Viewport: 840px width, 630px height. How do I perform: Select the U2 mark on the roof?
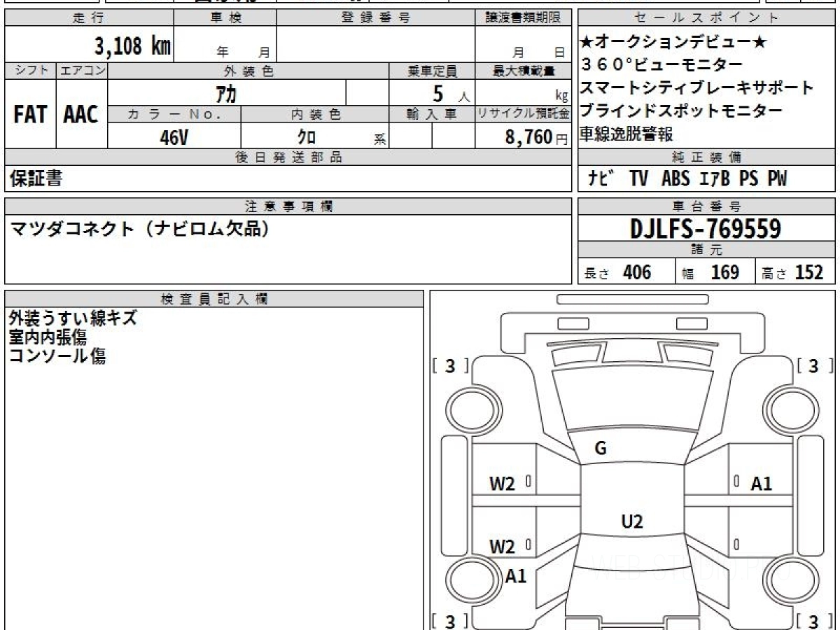tap(632, 521)
